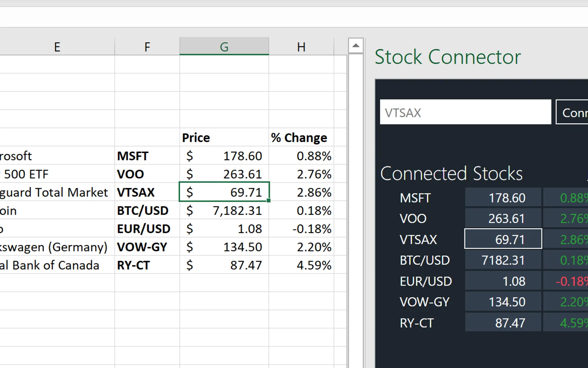Viewport: 588px width, 368px height.
Task: Click VTSAX in the Connected Stocks list
Action: tap(418, 240)
